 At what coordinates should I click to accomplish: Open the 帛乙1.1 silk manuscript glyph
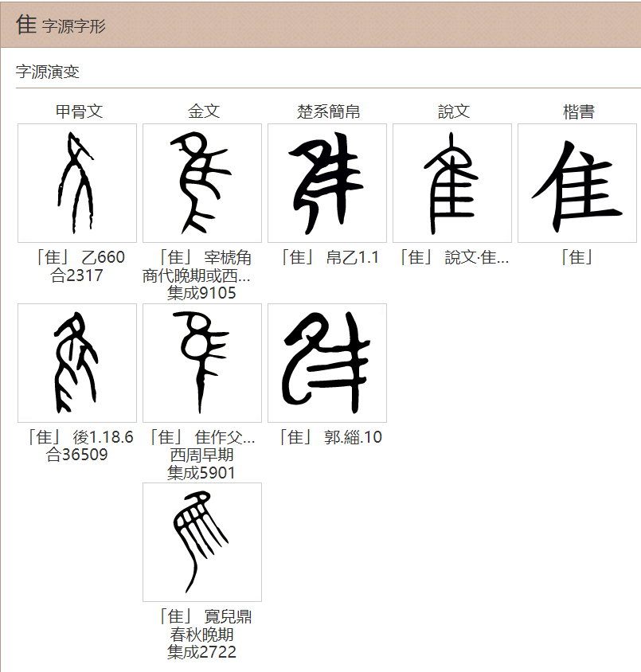coord(327,182)
